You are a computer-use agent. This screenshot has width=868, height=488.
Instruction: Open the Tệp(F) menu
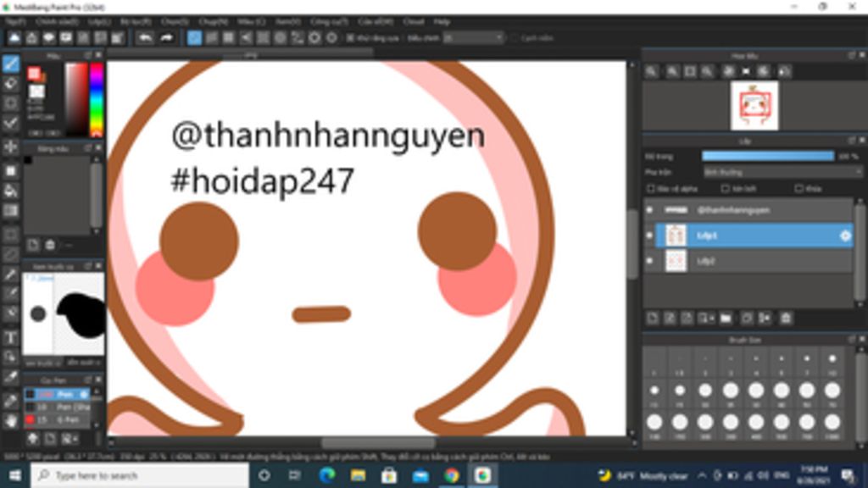[15, 21]
